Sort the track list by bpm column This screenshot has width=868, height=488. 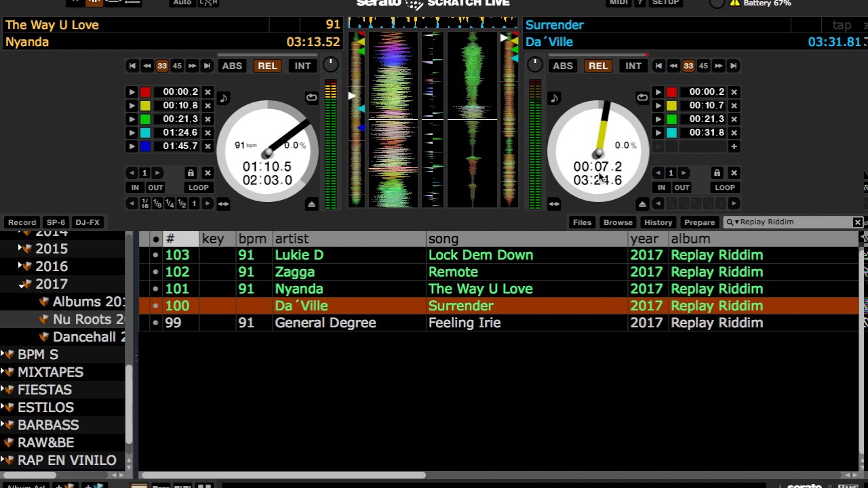click(x=252, y=239)
